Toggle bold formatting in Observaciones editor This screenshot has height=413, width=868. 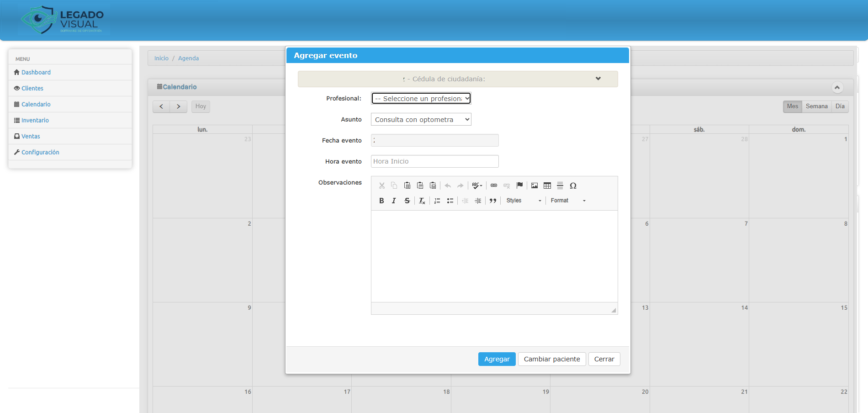pyautogui.click(x=381, y=201)
